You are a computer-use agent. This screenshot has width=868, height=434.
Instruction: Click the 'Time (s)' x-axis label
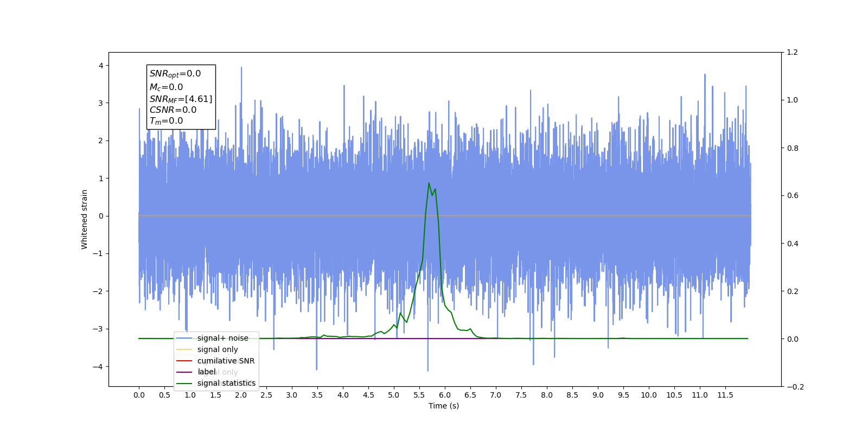pos(444,406)
